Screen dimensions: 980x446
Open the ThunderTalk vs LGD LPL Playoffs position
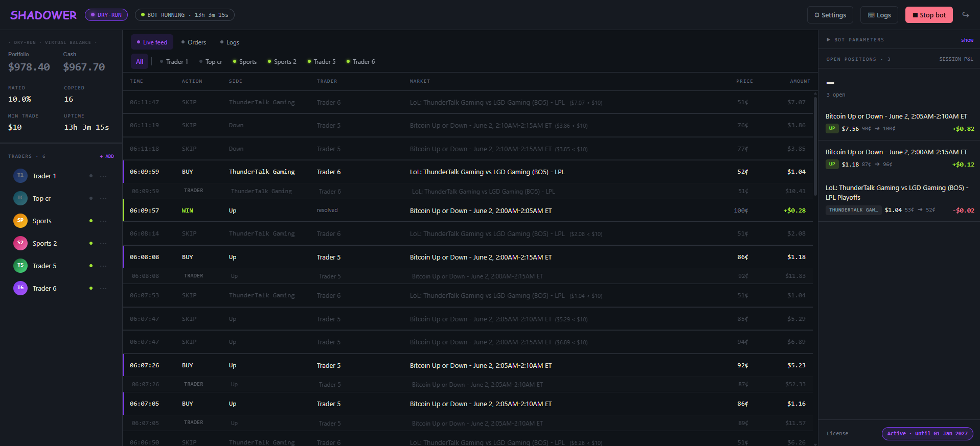pyautogui.click(x=900, y=199)
